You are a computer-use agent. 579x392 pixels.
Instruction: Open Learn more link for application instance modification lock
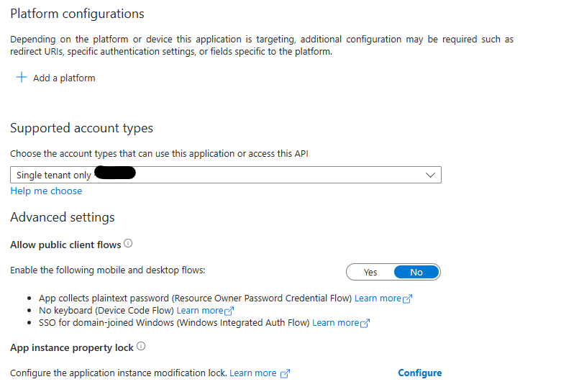point(253,373)
